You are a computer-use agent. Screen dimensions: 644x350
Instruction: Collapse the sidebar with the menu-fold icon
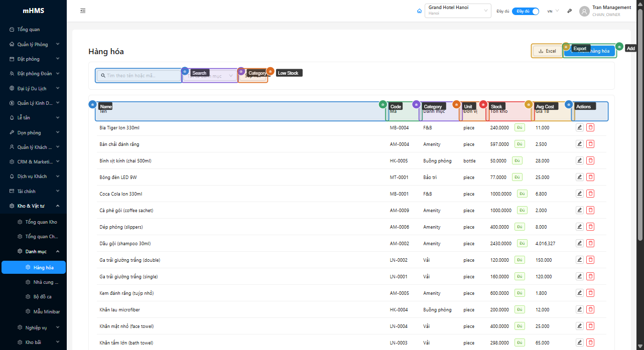(83, 11)
